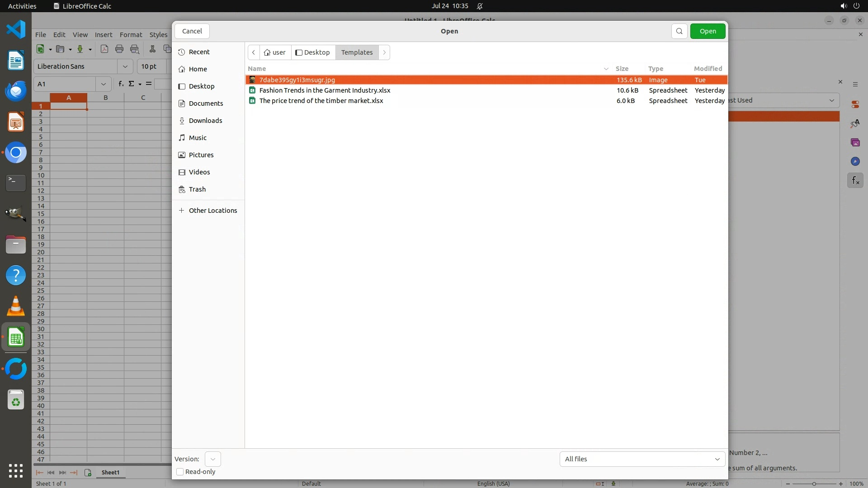Toggle the Name column sort order
Screen dimensions: 868x488
(257, 69)
